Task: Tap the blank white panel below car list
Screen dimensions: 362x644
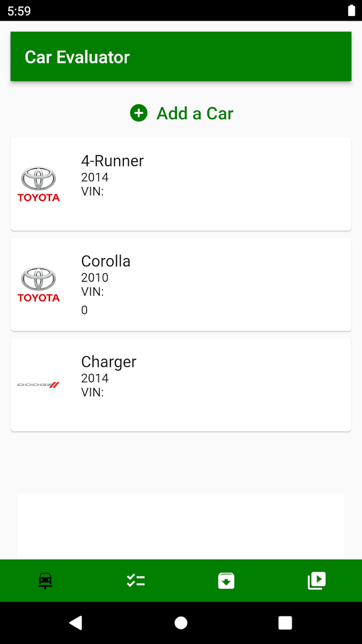Action: pyautogui.click(x=181, y=526)
